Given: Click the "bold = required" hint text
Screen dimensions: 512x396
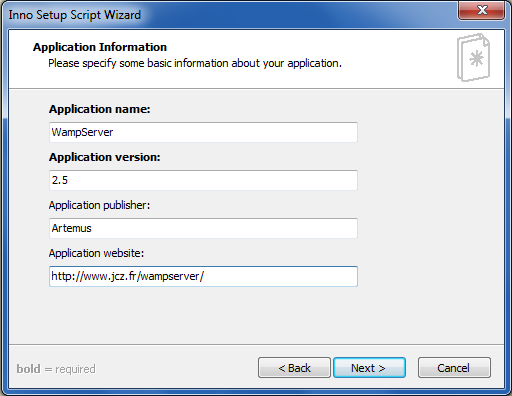Looking at the screenshot, I should tap(56, 369).
